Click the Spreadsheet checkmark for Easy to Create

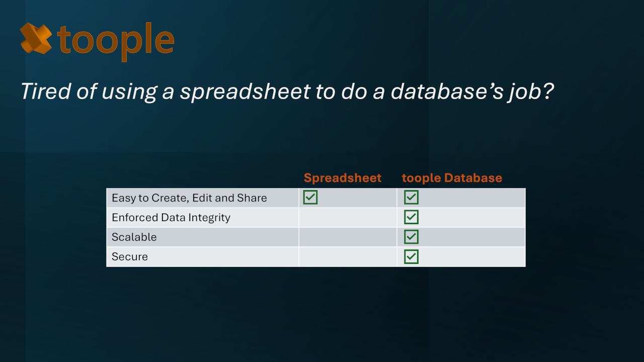click(x=310, y=198)
